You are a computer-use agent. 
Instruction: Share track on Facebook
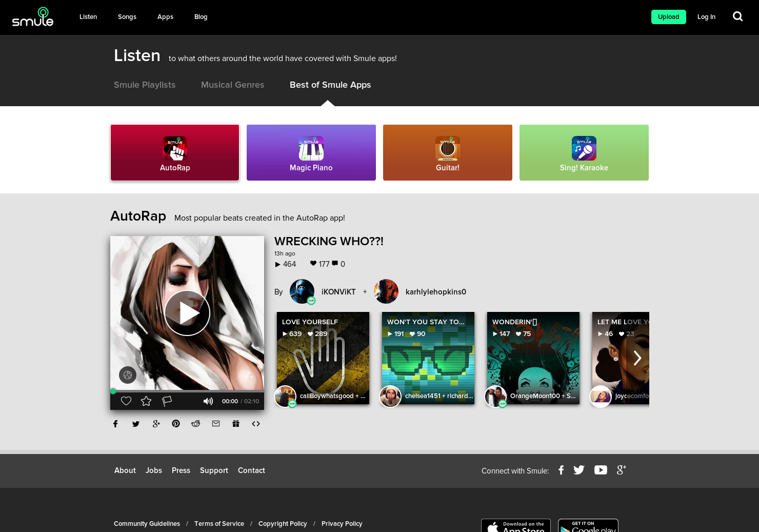coord(115,424)
